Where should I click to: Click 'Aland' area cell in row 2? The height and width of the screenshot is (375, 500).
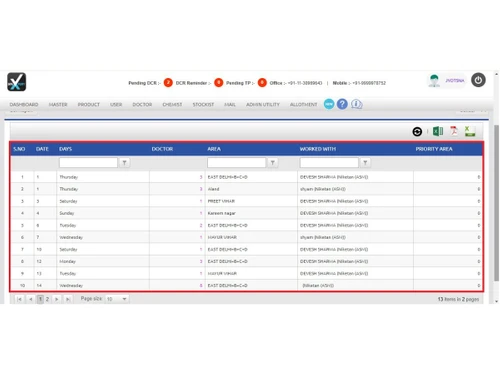coord(214,189)
